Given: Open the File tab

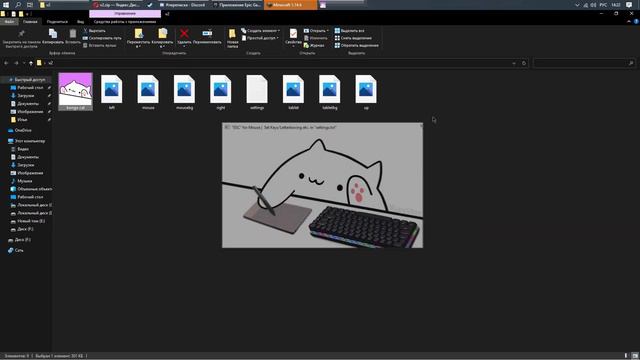Looking at the screenshot, I should (x=9, y=22).
